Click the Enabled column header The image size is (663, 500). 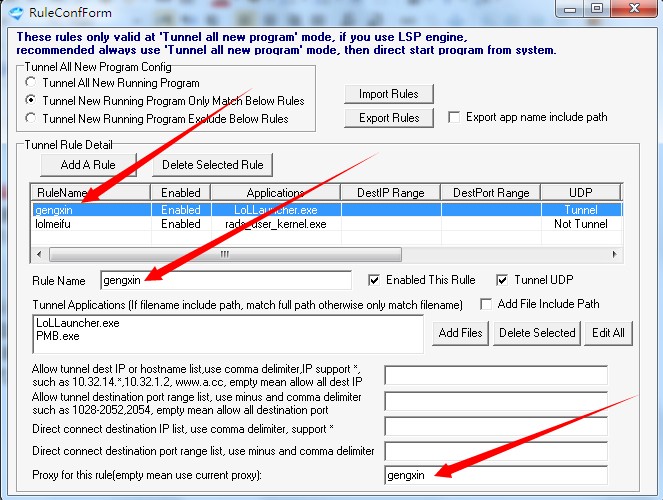[x=181, y=193]
